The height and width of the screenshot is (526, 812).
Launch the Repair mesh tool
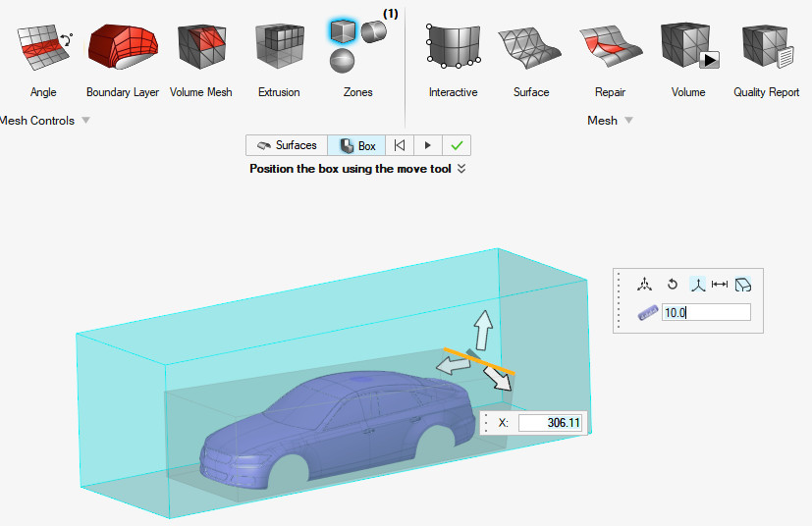click(x=610, y=49)
